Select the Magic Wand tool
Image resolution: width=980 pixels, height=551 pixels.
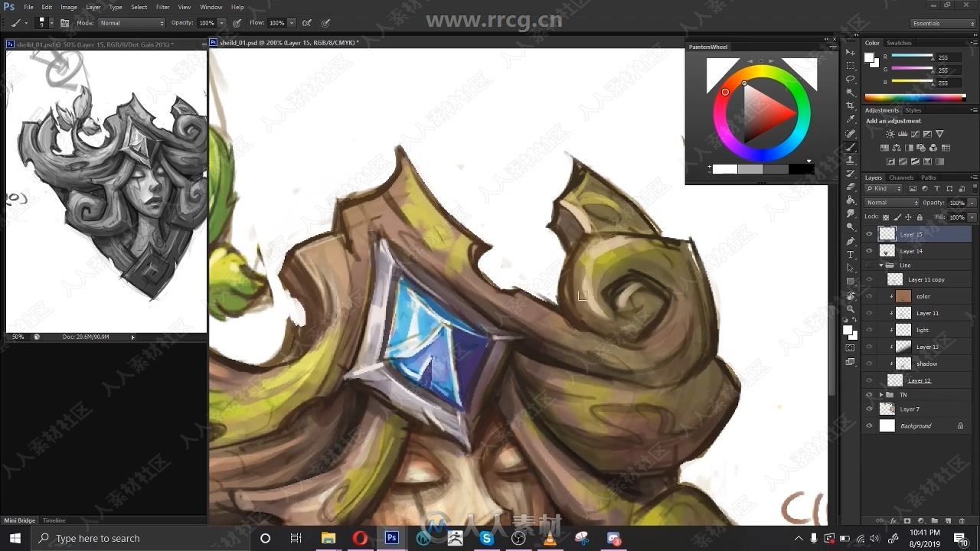[851, 93]
